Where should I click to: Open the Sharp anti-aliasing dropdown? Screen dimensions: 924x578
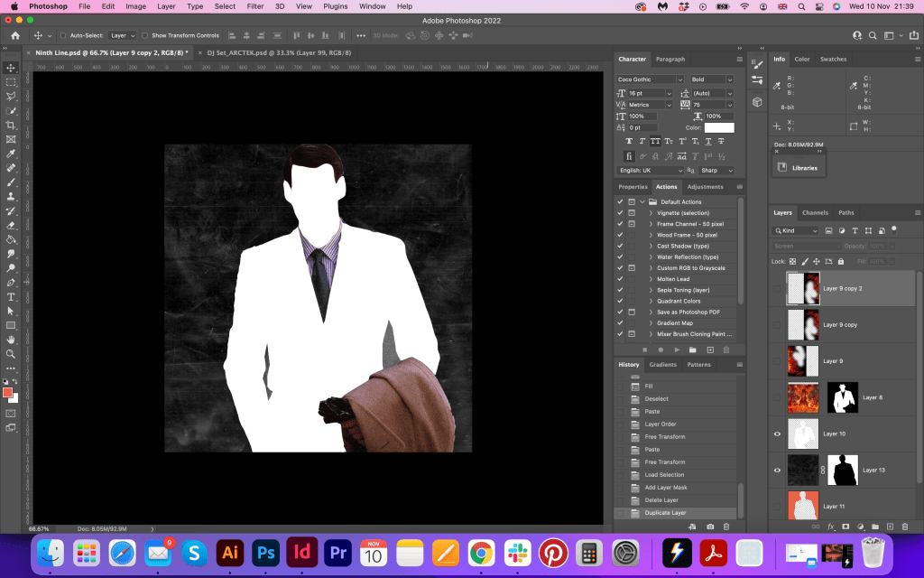[716, 171]
